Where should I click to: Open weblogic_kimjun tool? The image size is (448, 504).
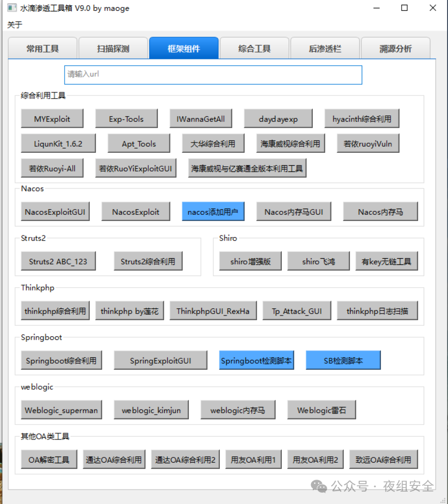[x=151, y=409]
